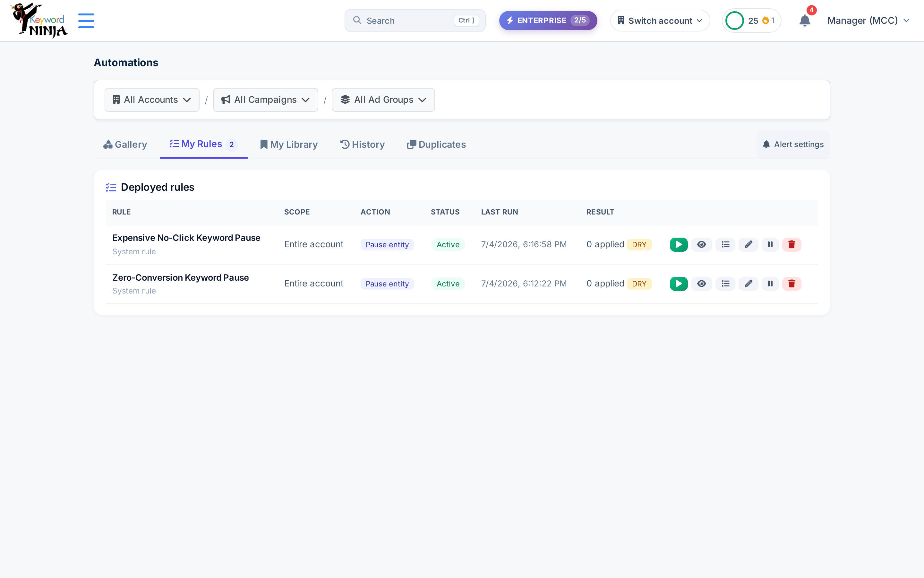Click Active status of Expensive No-Click rule
Viewport: 924px width, 578px height.
(448, 245)
